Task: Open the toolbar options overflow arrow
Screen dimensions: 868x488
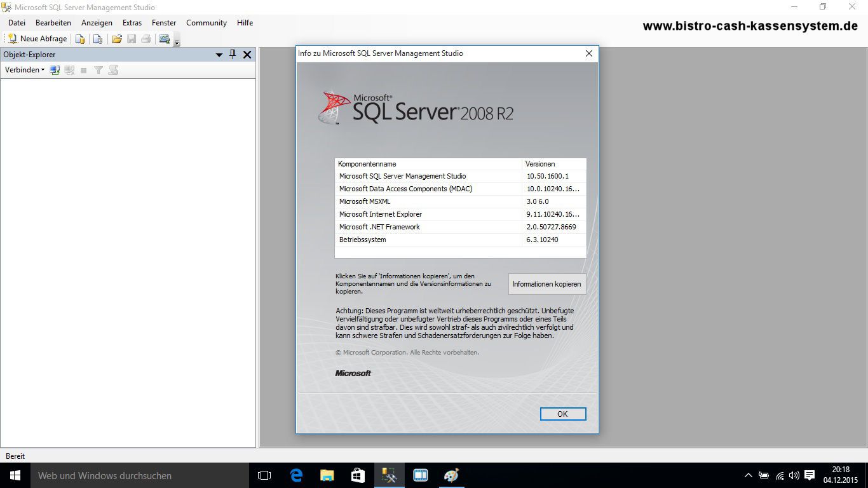Action: point(177,42)
